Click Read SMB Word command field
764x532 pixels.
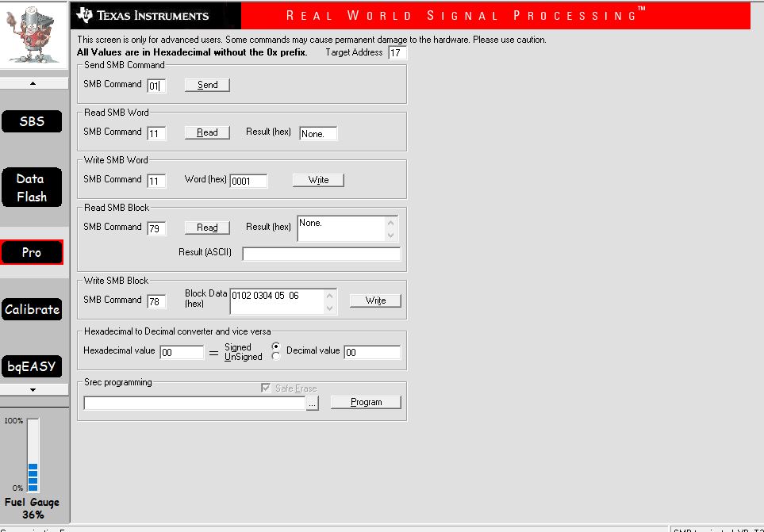coord(156,133)
